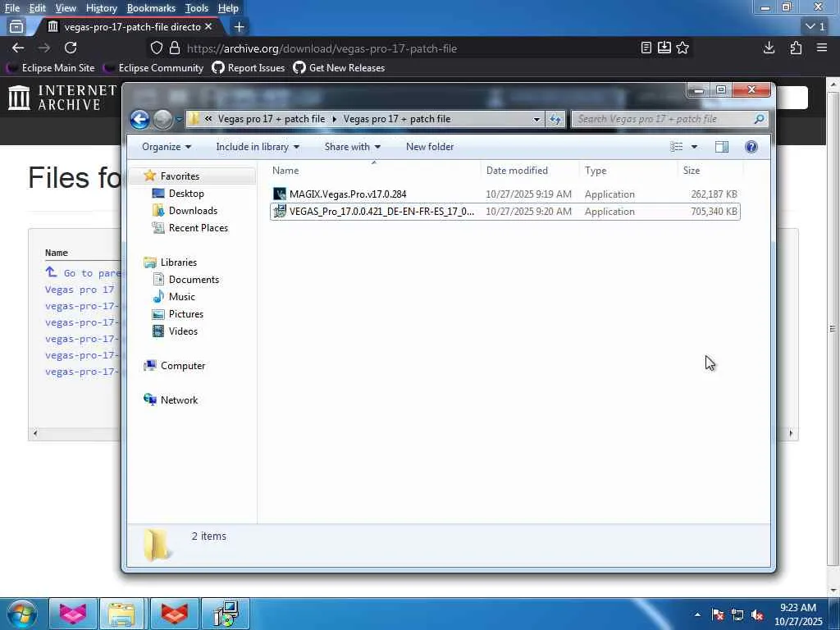Click Explorer's greyed Forward arrow button
The width and height of the screenshot is (840, 630).
(x=163, y=119)
